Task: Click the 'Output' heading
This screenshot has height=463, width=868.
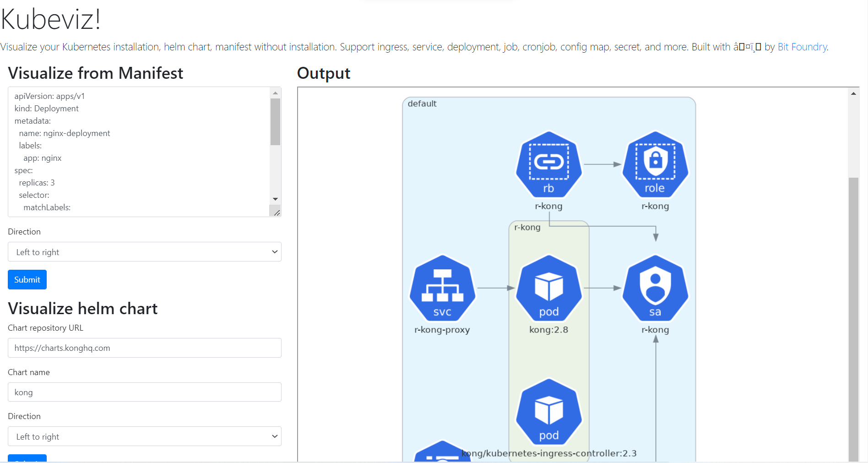Action: (324, 73)
